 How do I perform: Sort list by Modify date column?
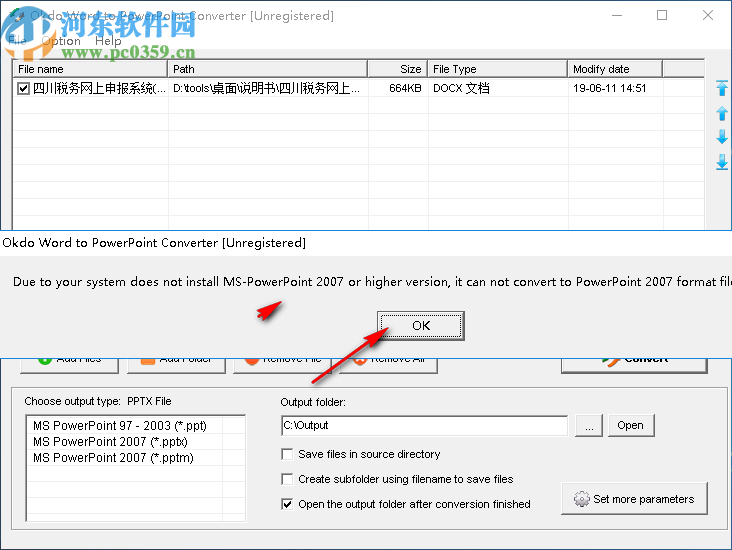click(615, 69)
